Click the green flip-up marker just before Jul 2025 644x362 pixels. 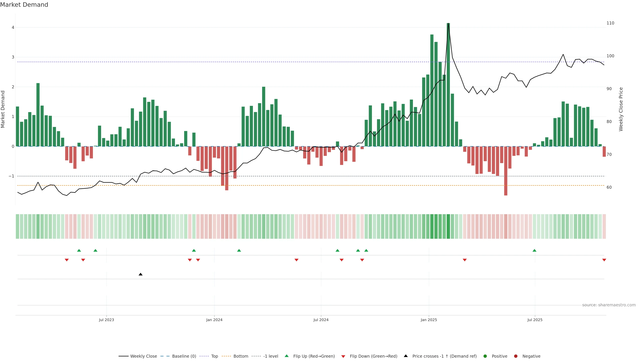coord(534,251)
